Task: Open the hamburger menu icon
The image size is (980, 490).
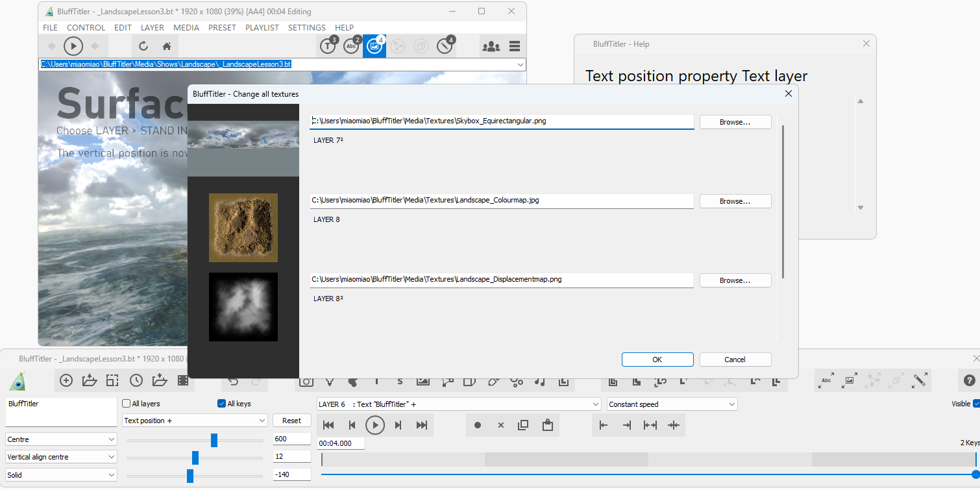Action: pyautogui.click(x=515, y=46)
